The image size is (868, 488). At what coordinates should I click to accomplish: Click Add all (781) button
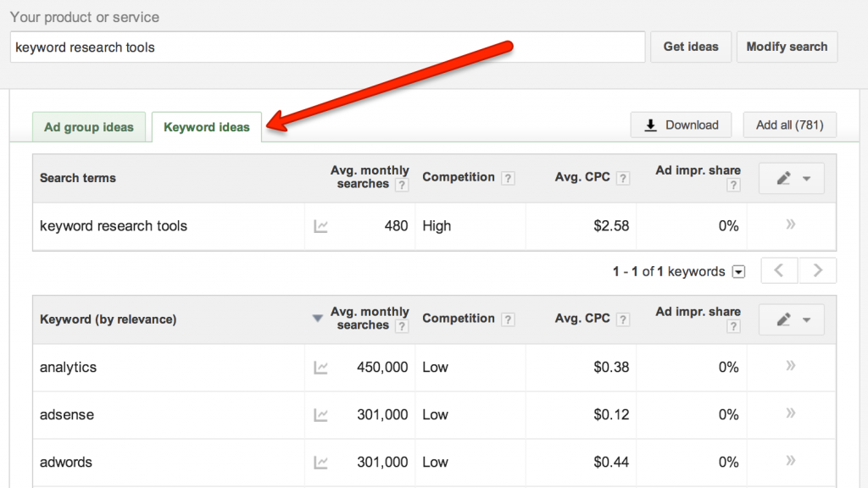pos(789,125)
